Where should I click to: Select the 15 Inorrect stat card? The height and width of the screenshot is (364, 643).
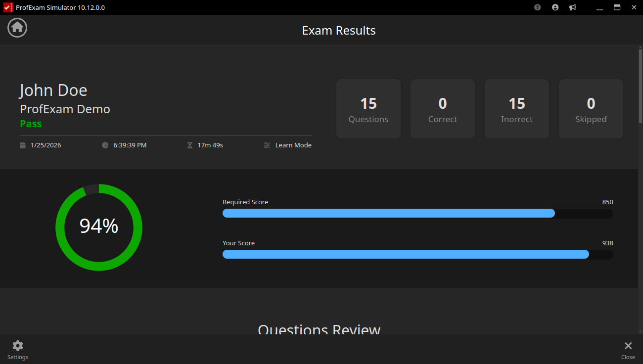pos(517,109)
